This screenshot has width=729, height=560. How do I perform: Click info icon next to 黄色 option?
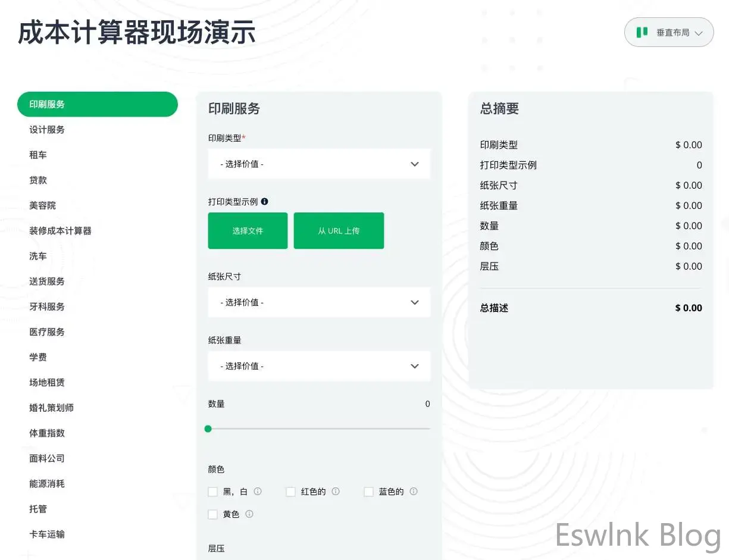coord(249,514)
